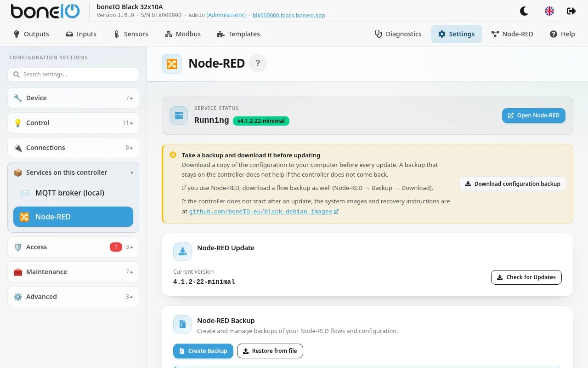
Task: Collapse Services on this controller section
Action: [x=73, y=172]
